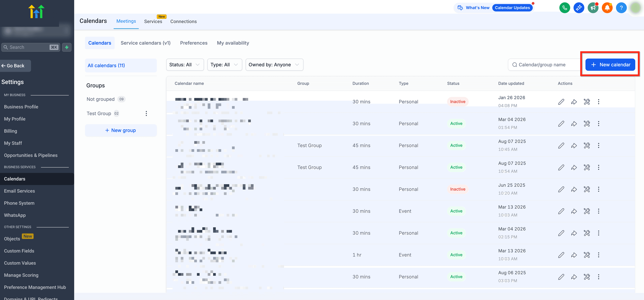Click the Date updated column header
Screen dimensions: 644x300
(511, 83)
